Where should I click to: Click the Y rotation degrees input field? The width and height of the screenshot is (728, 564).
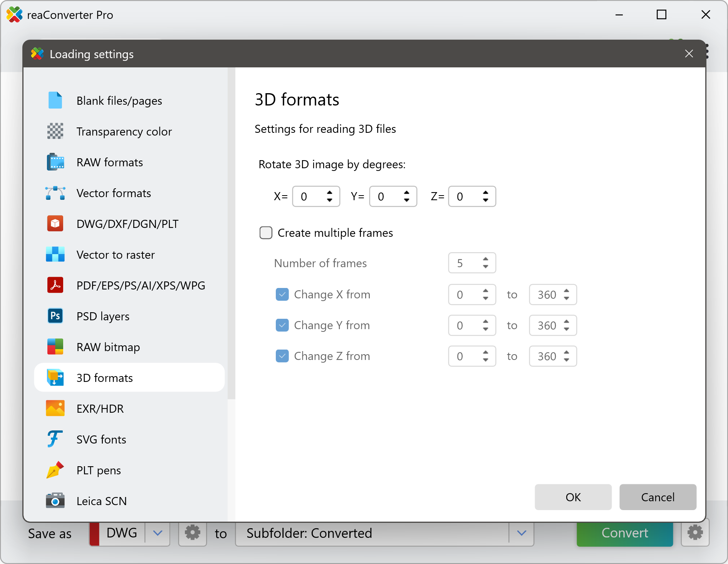(387, 197)
